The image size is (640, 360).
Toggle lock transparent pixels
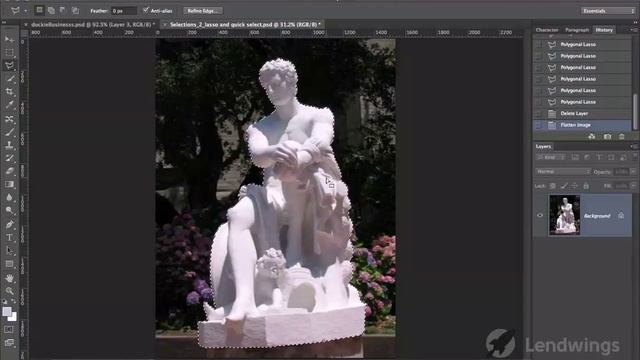pyautogui.click(x=552, y=186)
